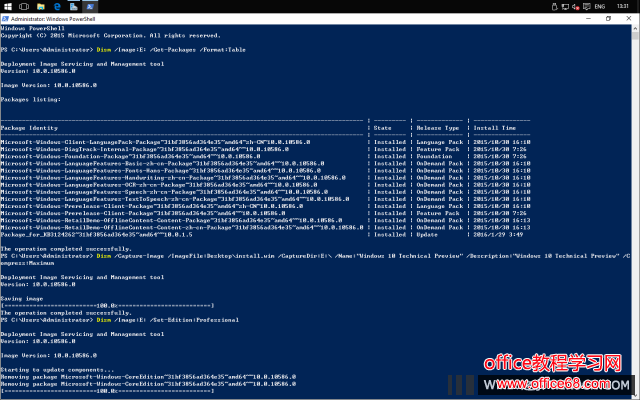The height and width of the screenshot is (400, 640).
Task: Click the Foundation release type cell
Action: (434, 156)
